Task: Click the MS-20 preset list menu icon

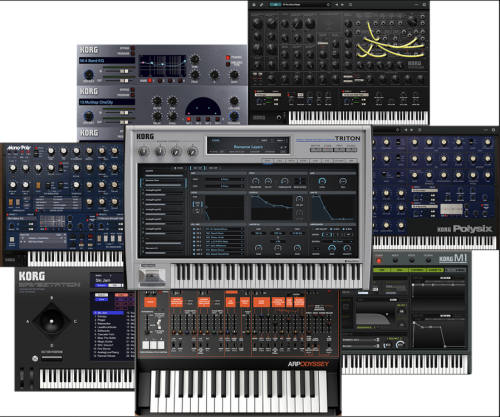Action: tap(350, 5)
